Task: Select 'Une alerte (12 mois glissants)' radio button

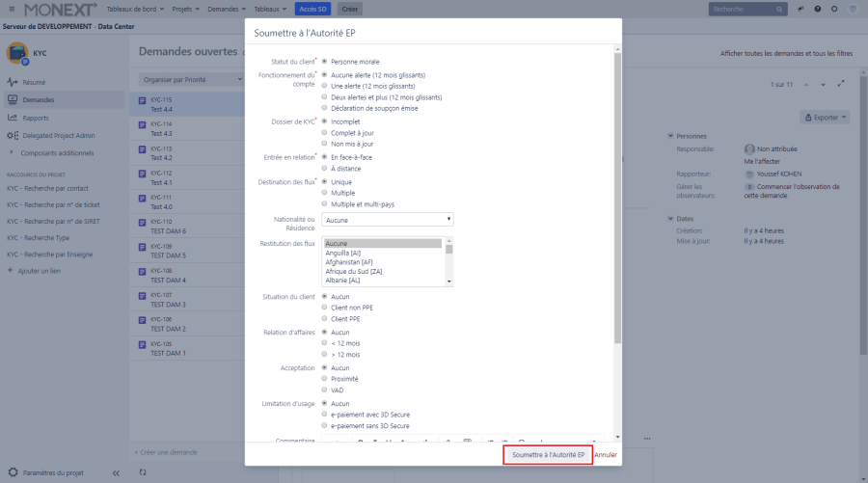Action: point(324,86)
